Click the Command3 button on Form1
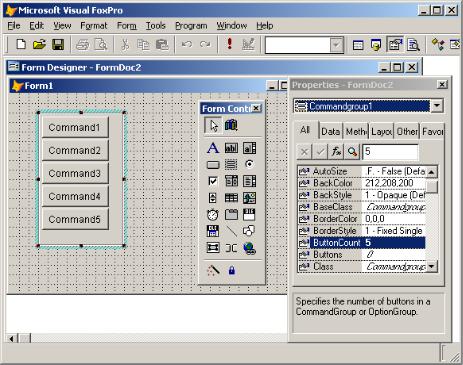This screenshot has height=365, width=463. tap(75, 173)
